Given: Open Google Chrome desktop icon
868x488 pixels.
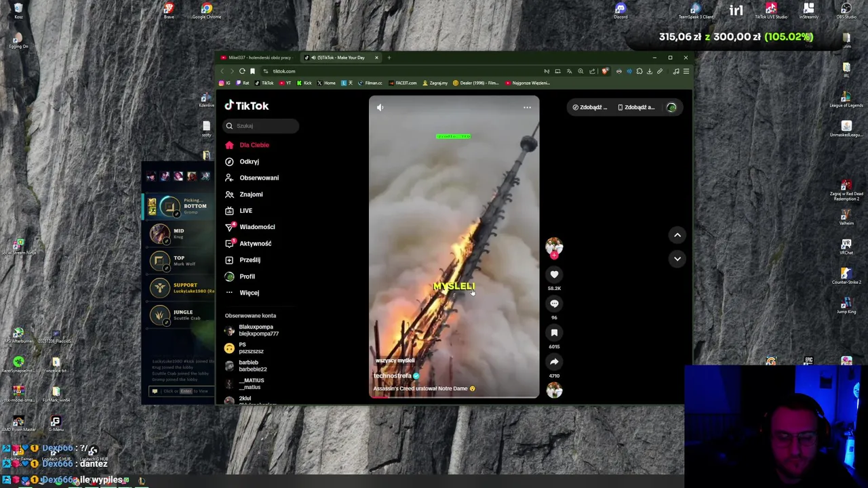Looking at the screenshot, I should (x=207, y=11).
